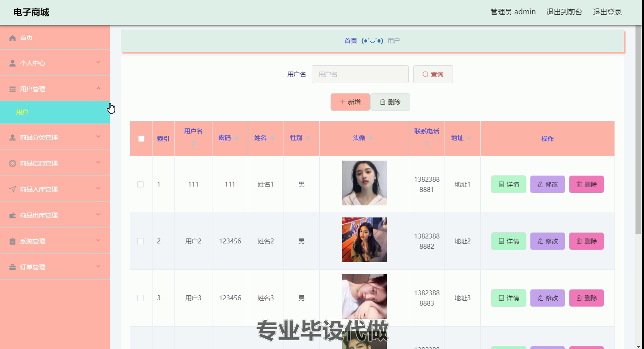Click the list icon beside 用户管理
The height and width of the screenshot is (349, 644).
[13, 89]
